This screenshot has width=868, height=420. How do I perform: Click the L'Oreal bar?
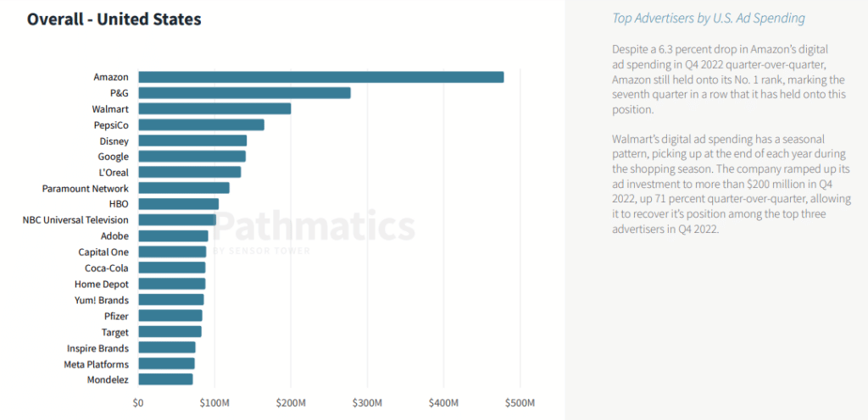pyautogui.click(x=189, y=172)
